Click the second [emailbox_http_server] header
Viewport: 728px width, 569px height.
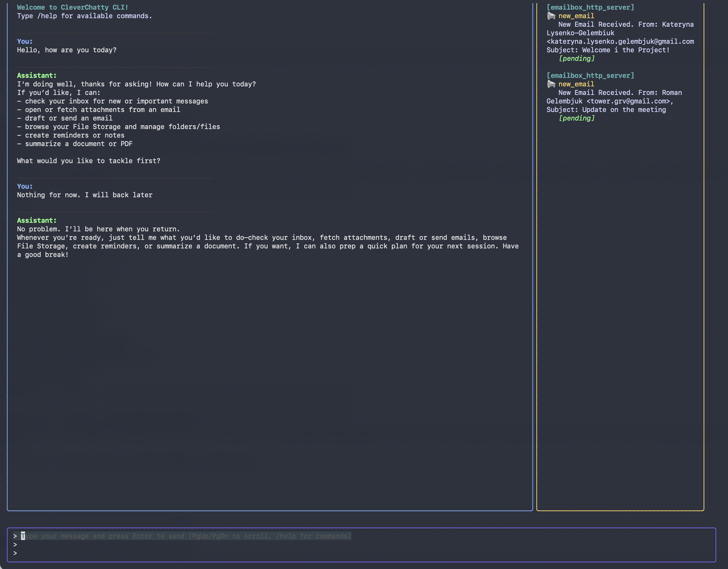pyautogui.click(x=590, y=76)
